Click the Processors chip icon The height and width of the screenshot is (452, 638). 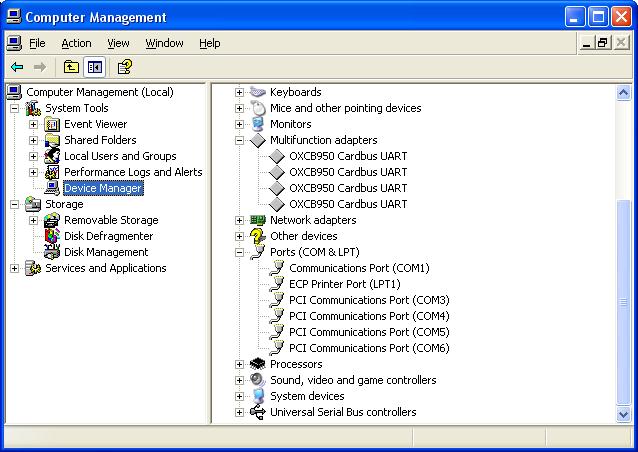click(258, 364)
